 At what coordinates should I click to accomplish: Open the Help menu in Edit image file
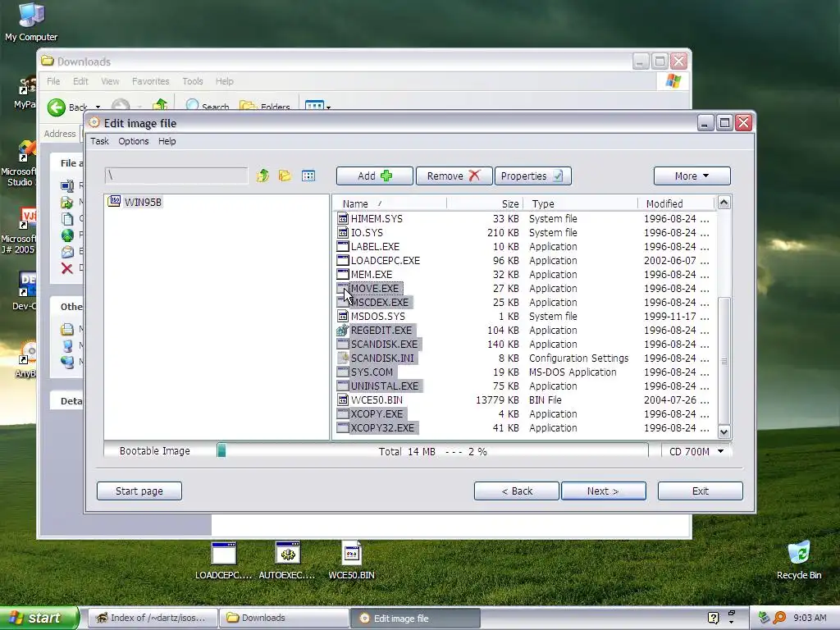point(167,141)
